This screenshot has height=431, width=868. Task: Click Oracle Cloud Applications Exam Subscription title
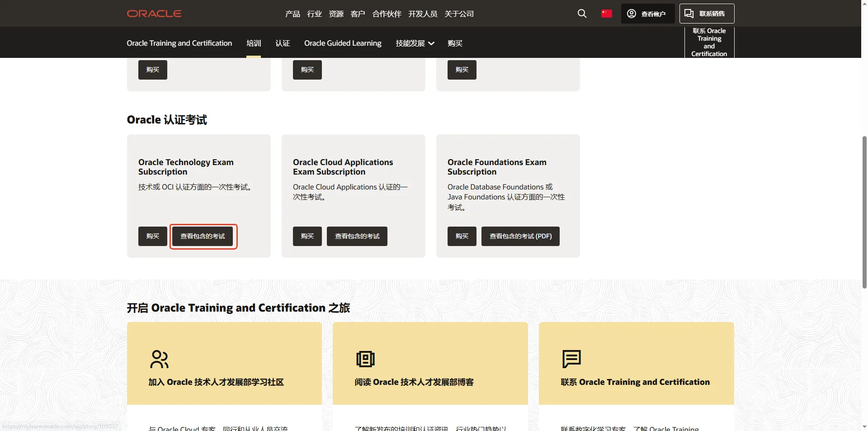[x=343, y=167]
